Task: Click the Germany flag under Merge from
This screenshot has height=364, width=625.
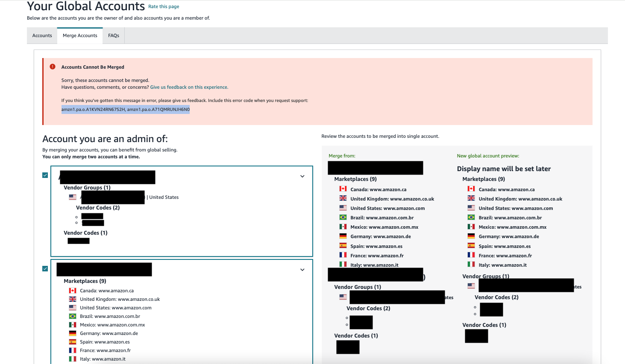Action: tap(343, 236)
